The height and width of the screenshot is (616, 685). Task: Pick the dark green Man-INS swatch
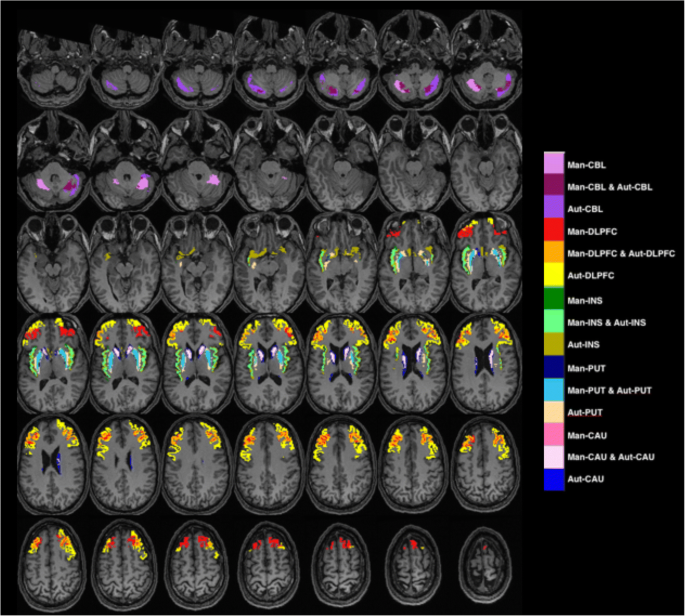click(x=554, y=298)
